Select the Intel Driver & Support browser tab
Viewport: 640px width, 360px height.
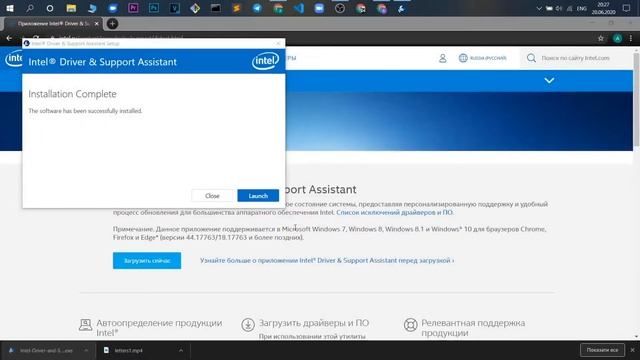pos(53,24)
